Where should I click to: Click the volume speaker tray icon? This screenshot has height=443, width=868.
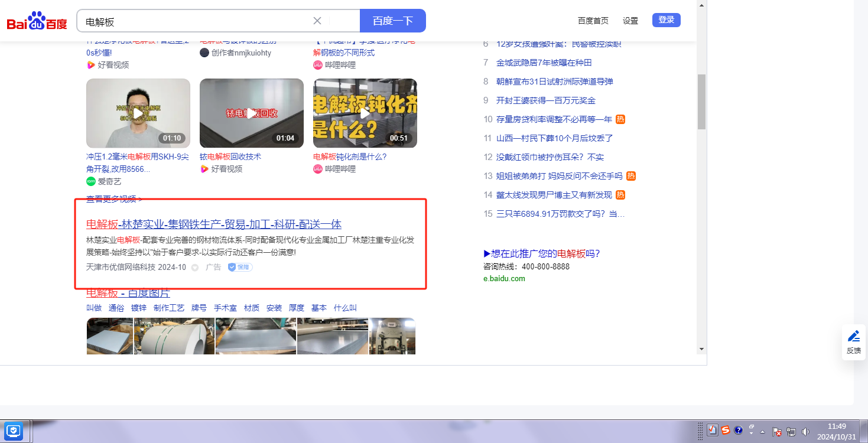(804, 432)
